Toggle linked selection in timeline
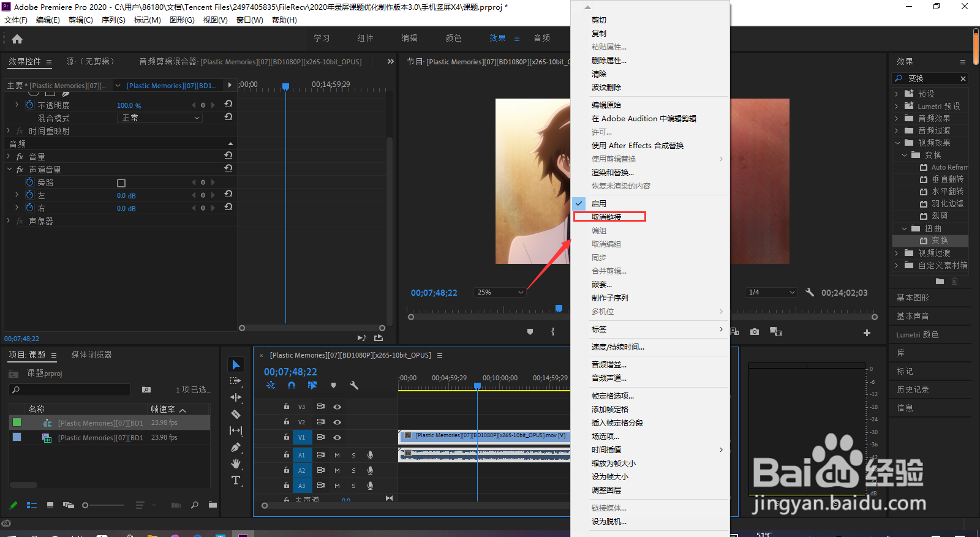 [x=312, y=385]
